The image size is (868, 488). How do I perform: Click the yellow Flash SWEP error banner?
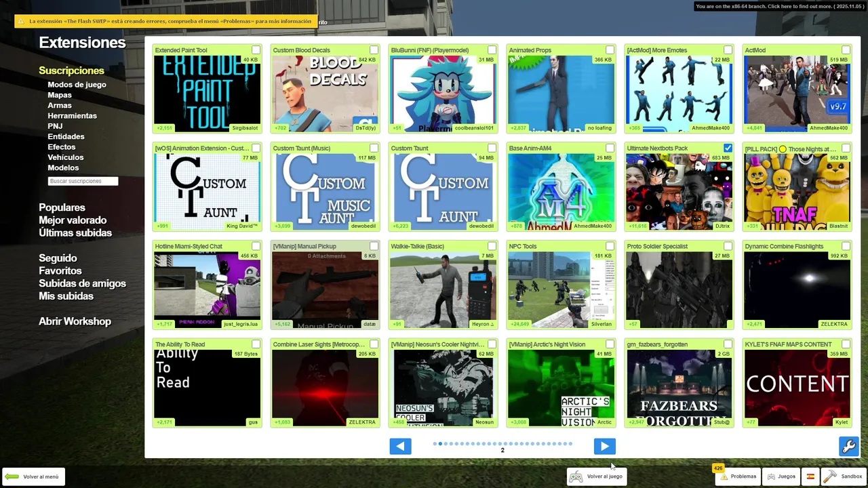coord(165,22)
